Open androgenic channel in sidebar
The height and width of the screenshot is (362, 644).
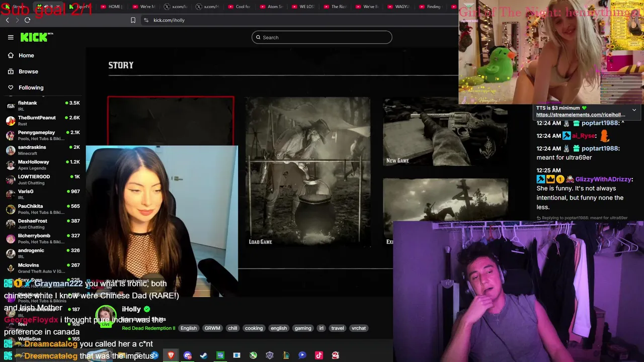(x=43, y=253)
